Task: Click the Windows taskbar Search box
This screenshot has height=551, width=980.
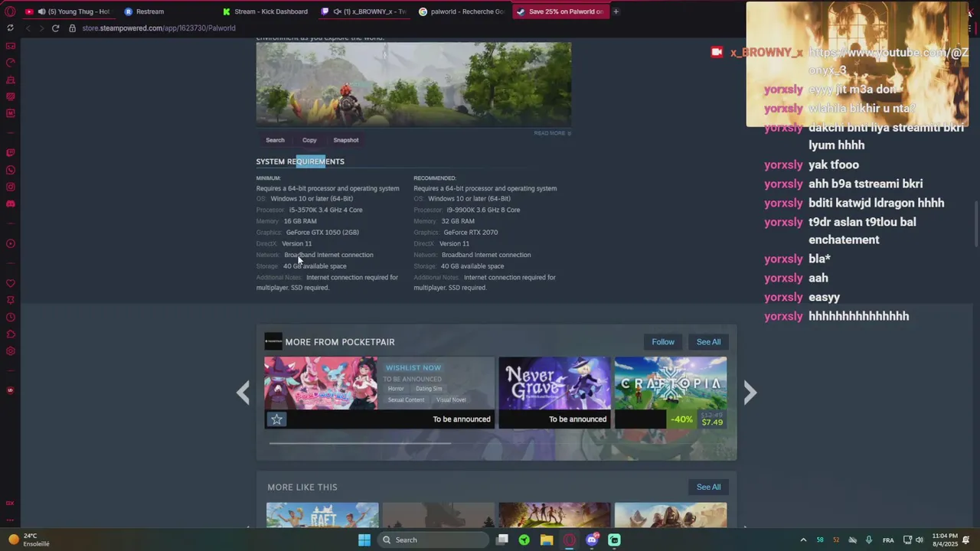Action: point(433,540)
